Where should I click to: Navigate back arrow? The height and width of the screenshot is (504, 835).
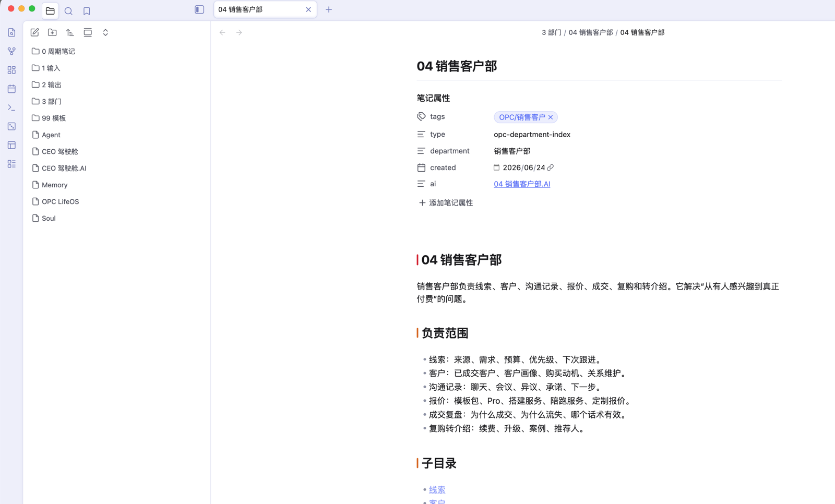pyautogui.click(x=222, y=32)
